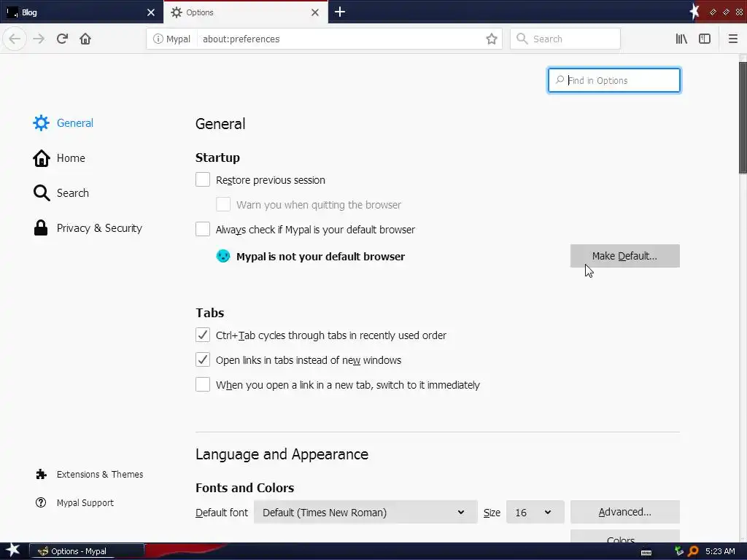Click the Privacy & Security lock icon
The image size is (747, 560).
point(41,228)
